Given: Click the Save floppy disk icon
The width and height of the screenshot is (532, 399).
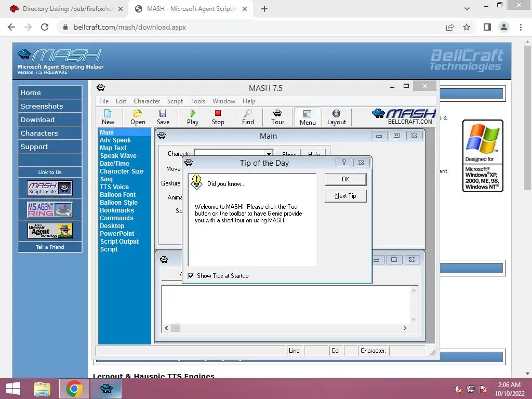Looking at the screenshot, I should (163, 117).
